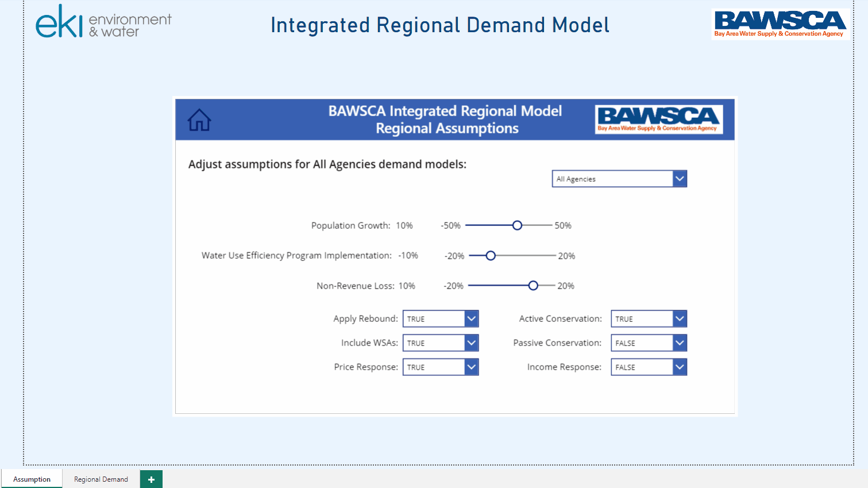Image resolution: width=868 pixels, height=488 pixels.
Task: Click the -50% minimum label on Population slider
Action: tap(450, 225)
